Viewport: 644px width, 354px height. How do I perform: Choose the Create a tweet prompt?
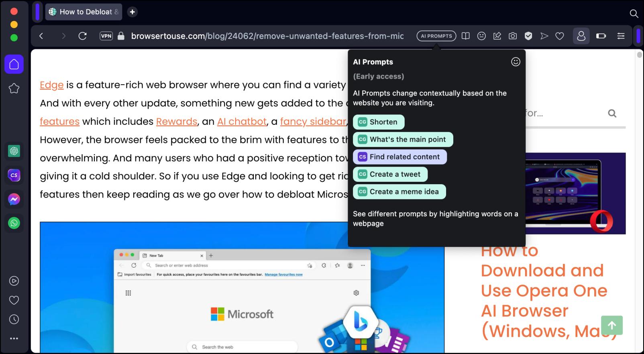coord(390,174)
